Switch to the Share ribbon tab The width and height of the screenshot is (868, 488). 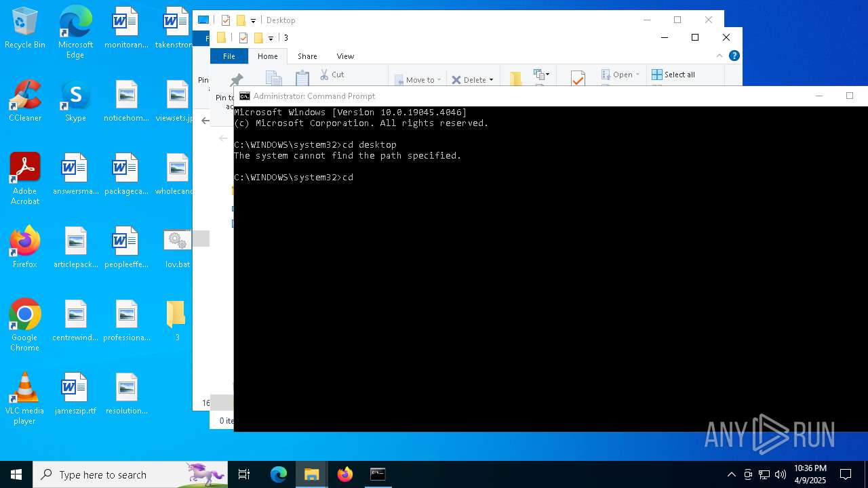pyautogui.click(x=307, y=56)
